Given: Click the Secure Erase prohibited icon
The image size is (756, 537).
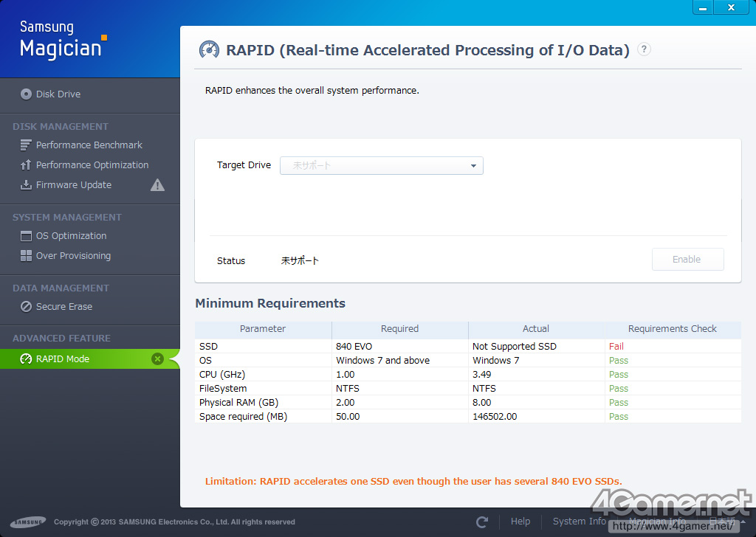Looking at the screenshot, I should click(x=26, y=306).
